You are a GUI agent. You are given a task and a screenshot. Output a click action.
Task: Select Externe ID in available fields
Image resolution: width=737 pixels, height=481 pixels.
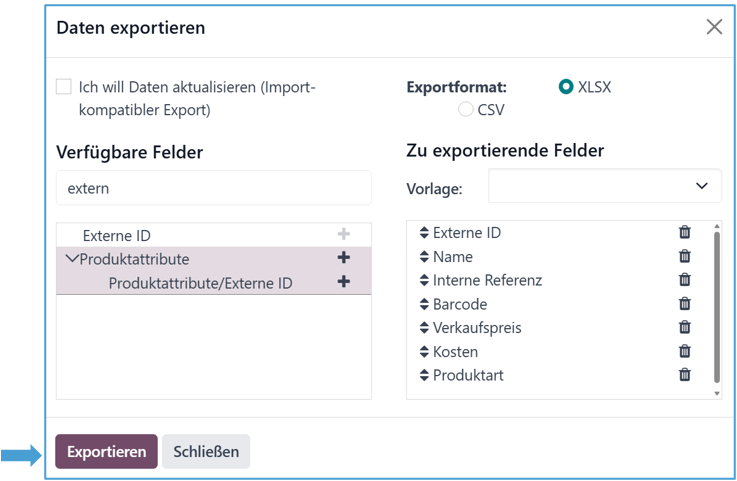(x=117, y=236)
